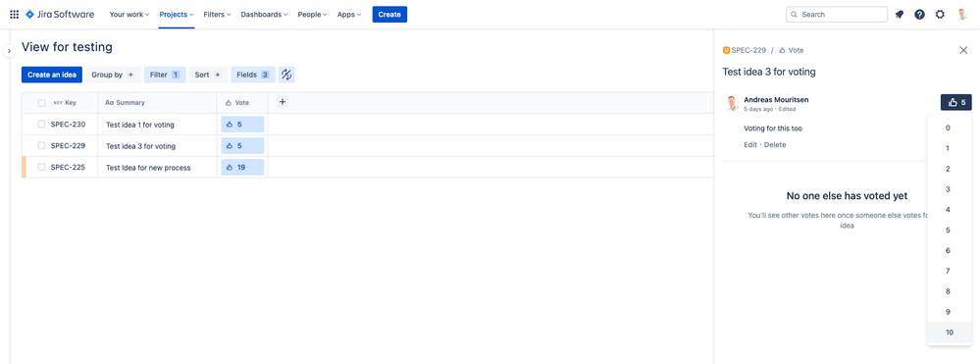The height and width of the screenshot is (364, 980).
Task: Open the notifications bell icon
Action: point(900,15)
